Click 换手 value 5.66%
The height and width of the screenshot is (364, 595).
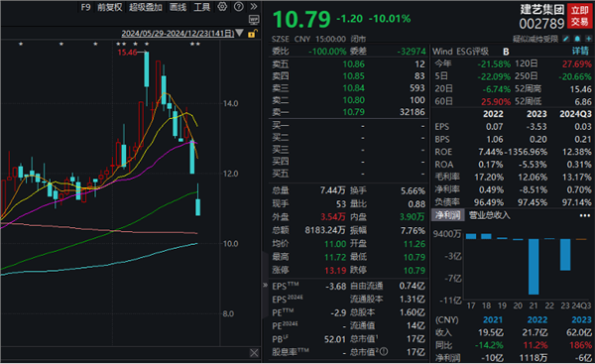point(413,190)
